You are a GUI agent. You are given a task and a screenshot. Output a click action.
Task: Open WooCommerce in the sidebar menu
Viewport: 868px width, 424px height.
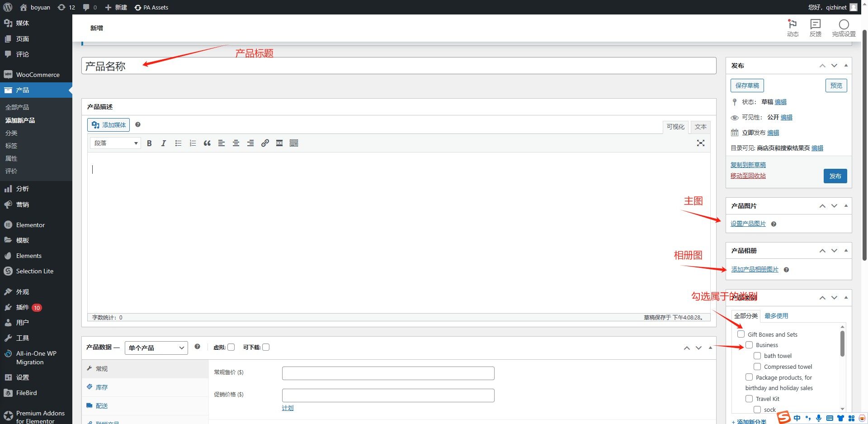tap(38, 75)
